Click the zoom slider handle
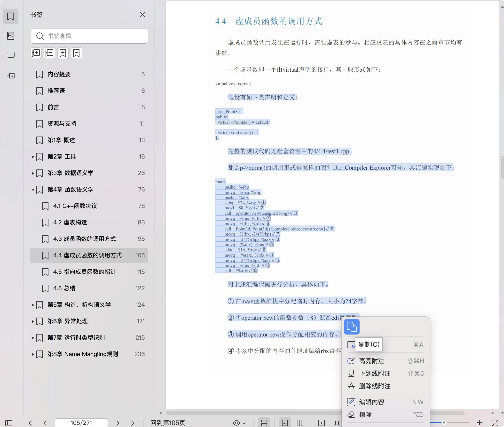This screenshot has height=427, width=504. pos(444,422)
